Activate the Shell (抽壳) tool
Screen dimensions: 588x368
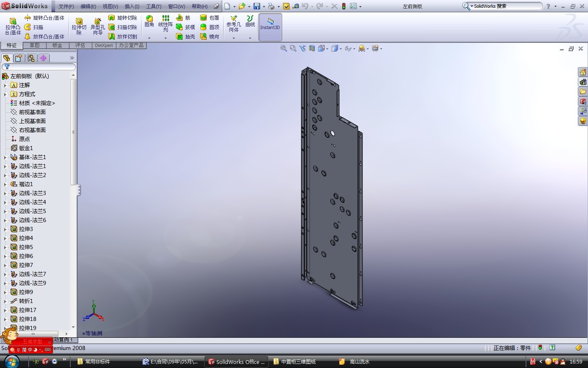[185, 36]
